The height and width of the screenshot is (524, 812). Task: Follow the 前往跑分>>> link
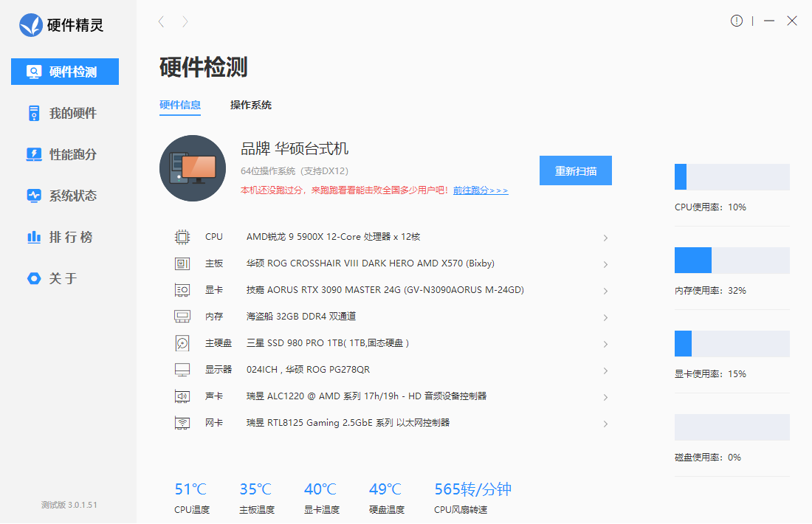pyautogui.click(x=481, y=190)
